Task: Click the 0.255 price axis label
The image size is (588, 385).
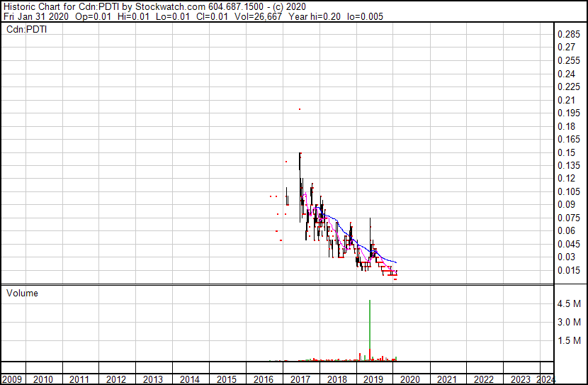Action: [569, 60]
